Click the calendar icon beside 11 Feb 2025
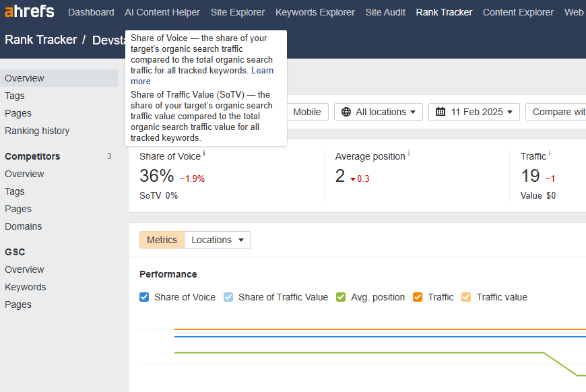 click(x=441, y=112)
